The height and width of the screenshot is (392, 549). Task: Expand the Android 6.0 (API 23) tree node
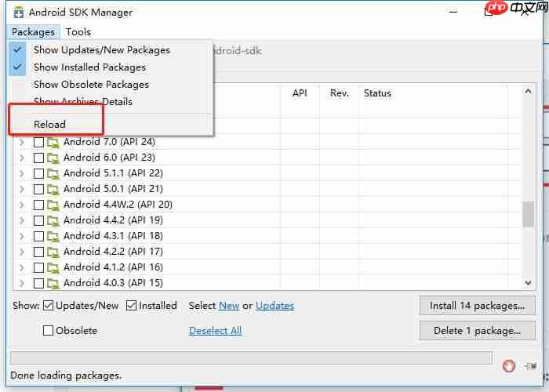pyautogui.click(x=22, y=158)
